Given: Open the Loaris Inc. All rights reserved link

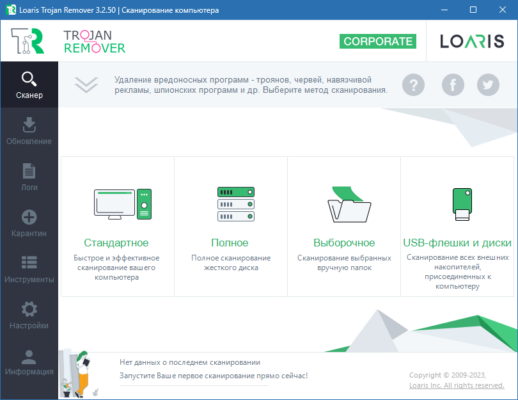Looking at the screenshot, I should coord(457,385).
